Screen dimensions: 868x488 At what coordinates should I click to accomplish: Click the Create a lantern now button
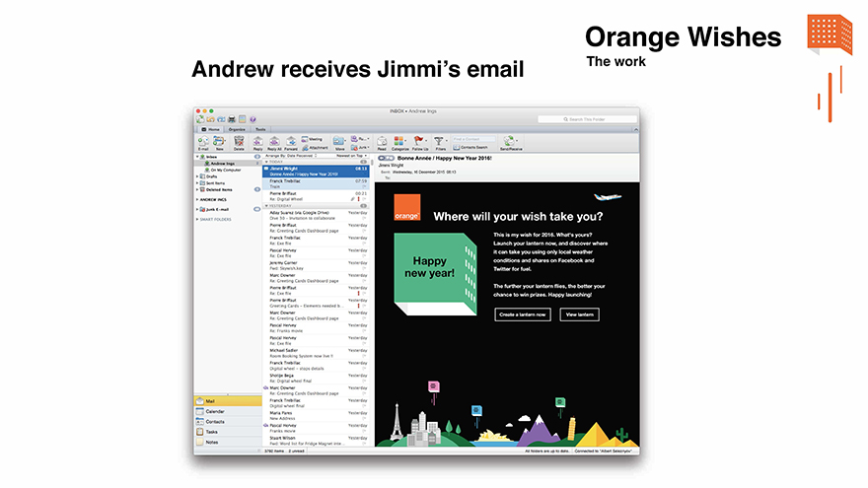pos(523,314)
